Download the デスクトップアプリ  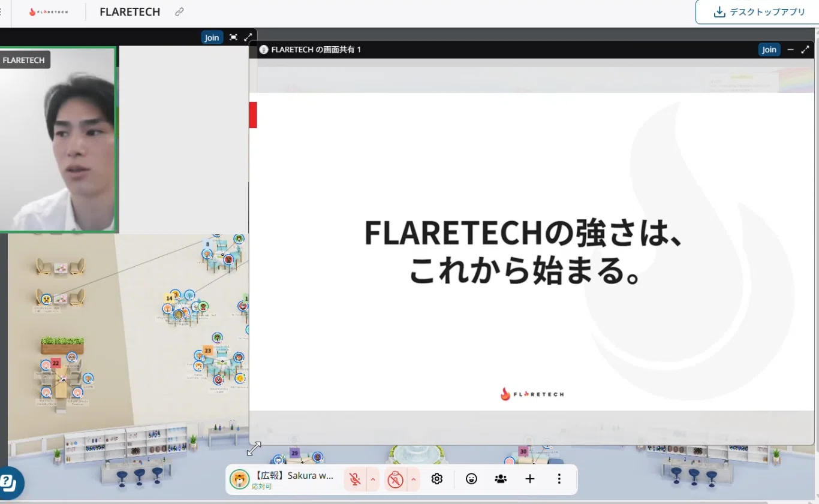click(x=758, y=12)
